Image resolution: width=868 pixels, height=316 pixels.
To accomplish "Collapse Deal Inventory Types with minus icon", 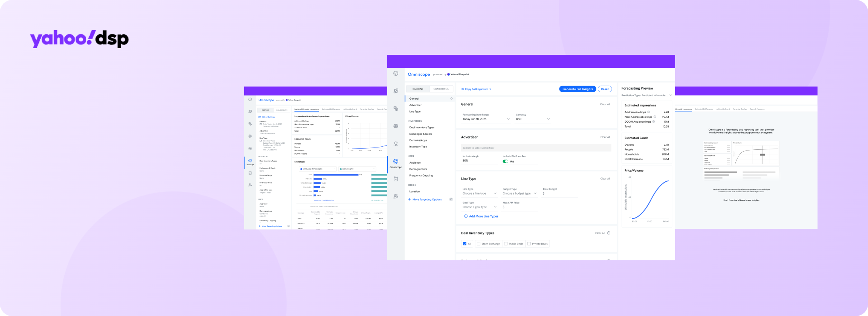I will click(x=609, y=233).
